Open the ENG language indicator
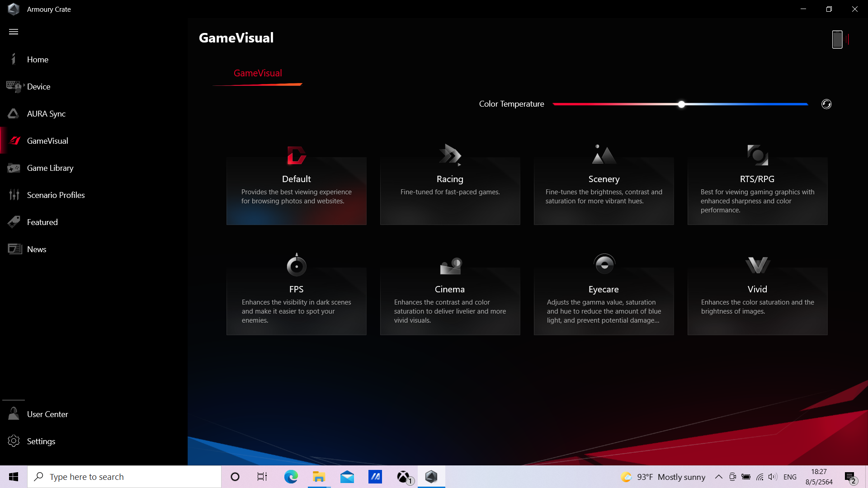 pyautogui.click(x=790, y=477)
